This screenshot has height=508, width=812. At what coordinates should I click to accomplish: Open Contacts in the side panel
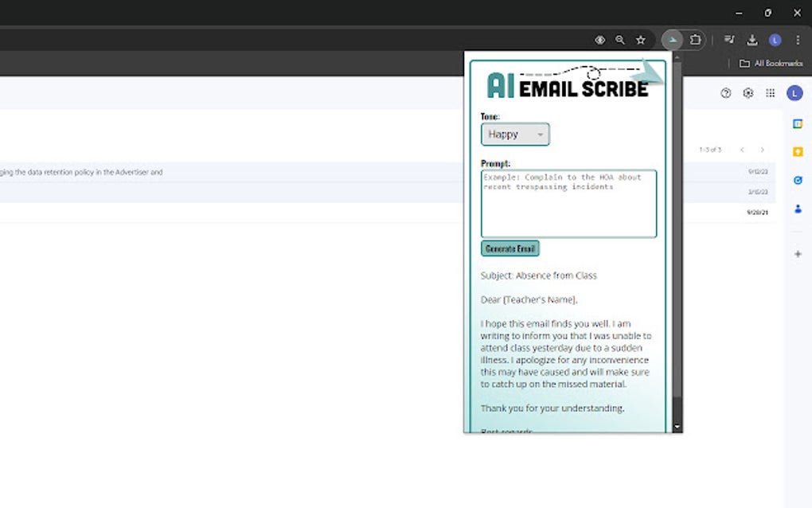pos(797,209)
